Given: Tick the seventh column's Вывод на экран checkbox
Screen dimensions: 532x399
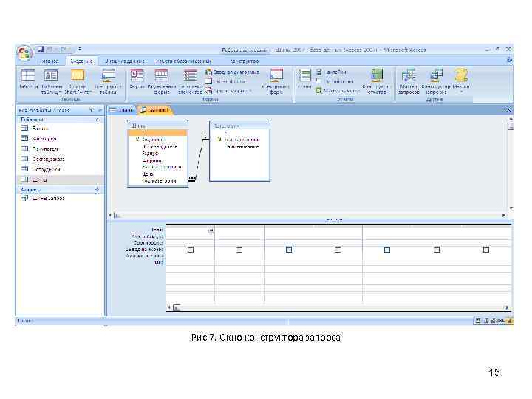Looking at the screenshot, I should [x=486, y=250].
